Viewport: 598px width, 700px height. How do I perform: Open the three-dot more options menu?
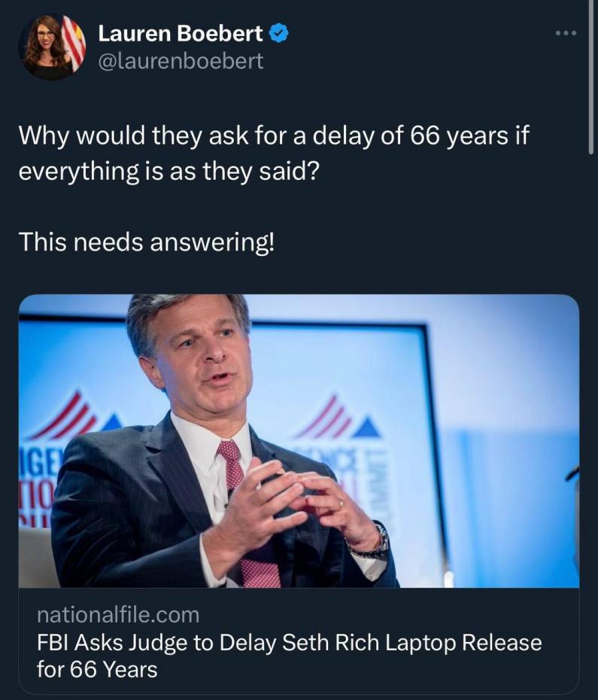pos(565,33)
